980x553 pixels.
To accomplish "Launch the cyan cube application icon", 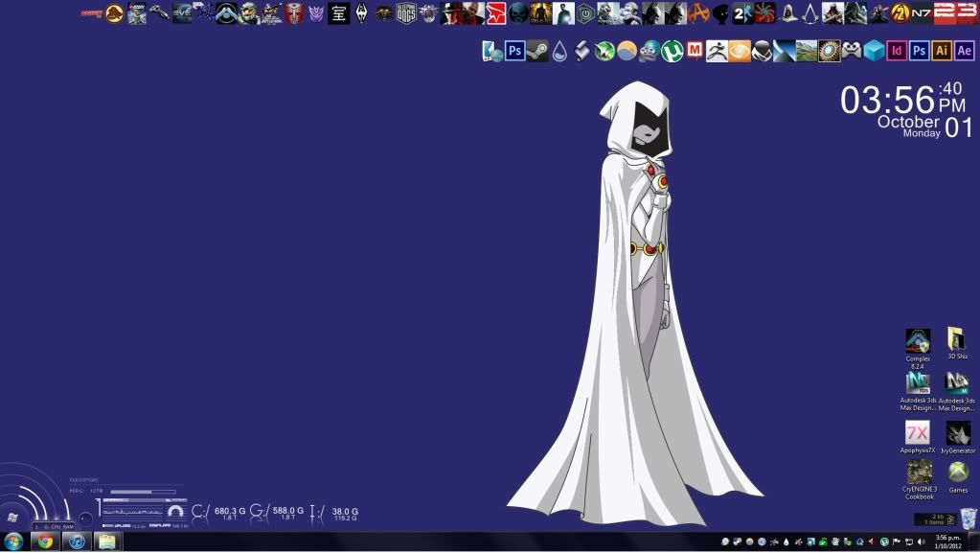I will coord(874,51).
